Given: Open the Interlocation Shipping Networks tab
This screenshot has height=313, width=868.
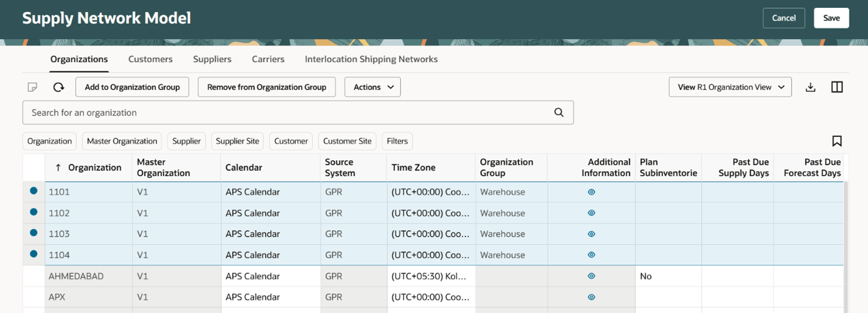Looking at the screenshot, I should click(371, 59).
